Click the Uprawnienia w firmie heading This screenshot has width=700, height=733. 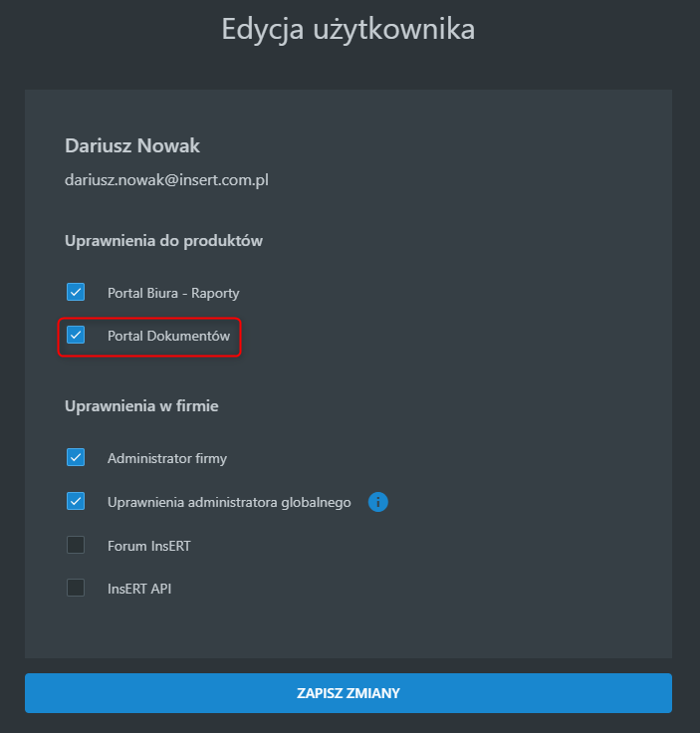click(x=141, y=405)
